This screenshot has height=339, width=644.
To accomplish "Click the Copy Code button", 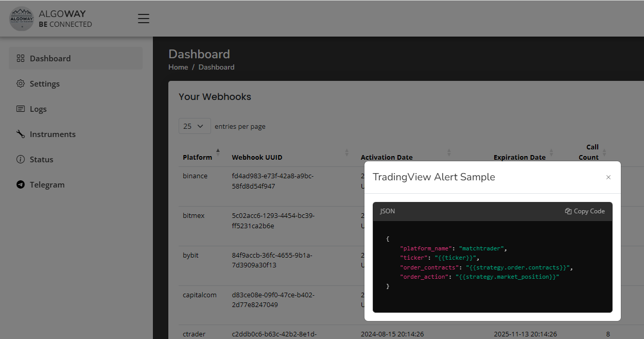I will (x=585, y=211).
